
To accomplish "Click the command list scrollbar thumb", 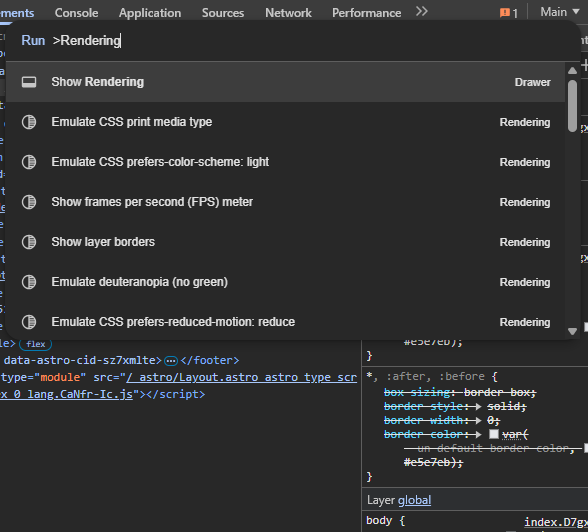I will tap(572, 106).
